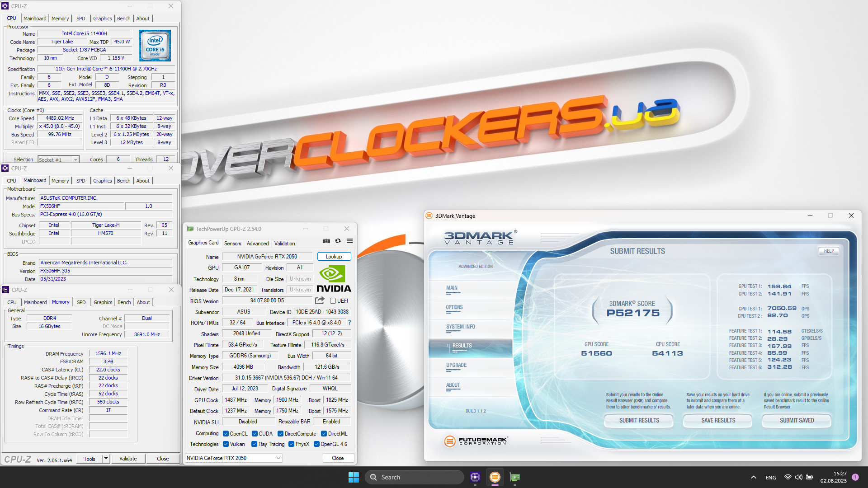
Task: Open the notification bell in taskbar
Action: point(855,477)
